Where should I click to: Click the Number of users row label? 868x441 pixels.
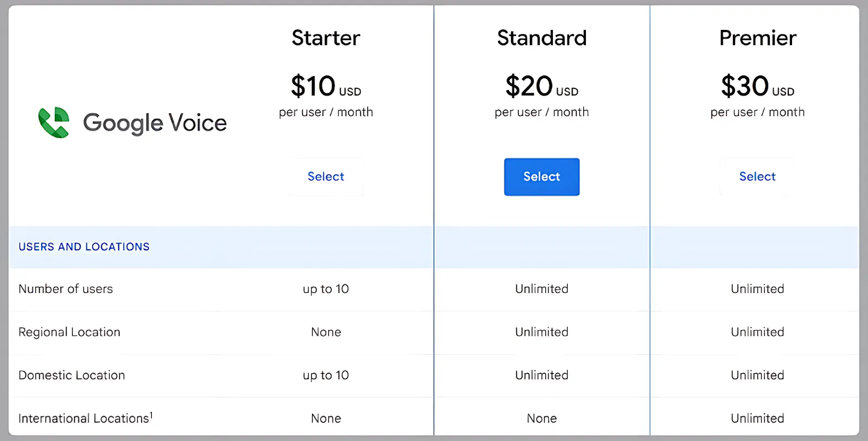point(66,289)
